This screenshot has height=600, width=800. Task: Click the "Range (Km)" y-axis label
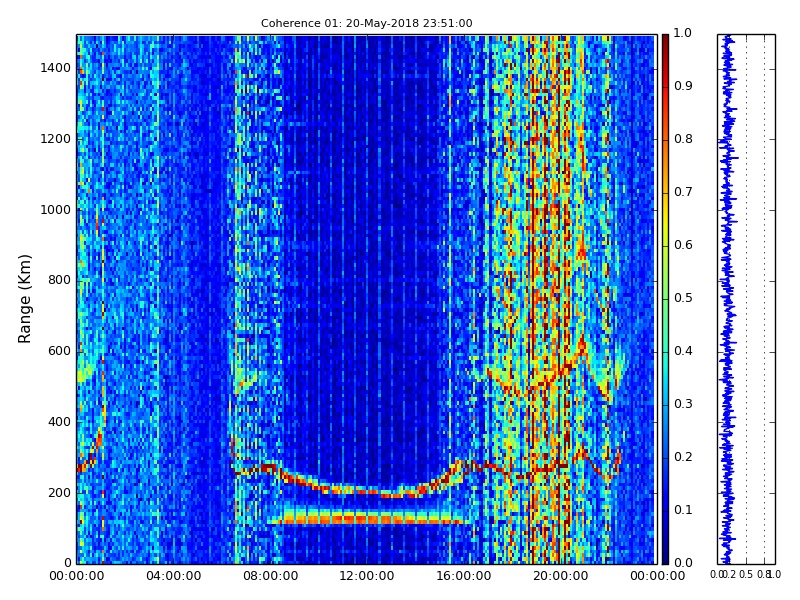click(x=24, y=299)
